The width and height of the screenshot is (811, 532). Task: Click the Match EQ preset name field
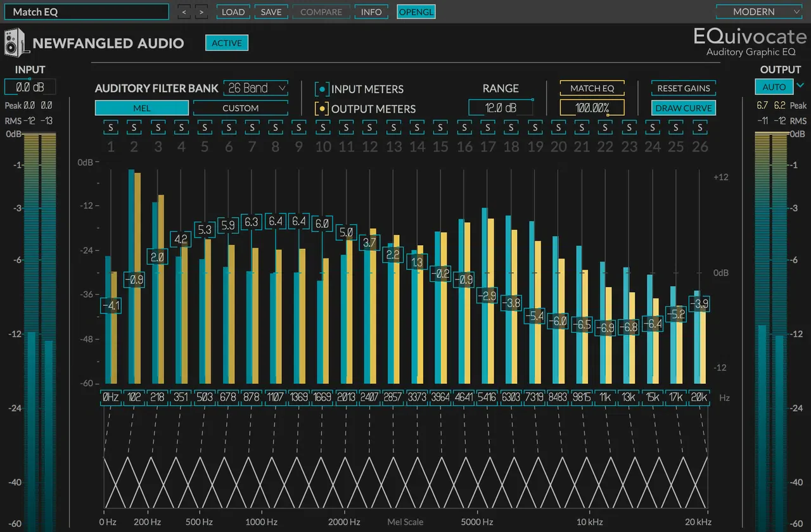click(x=87, y=11)
